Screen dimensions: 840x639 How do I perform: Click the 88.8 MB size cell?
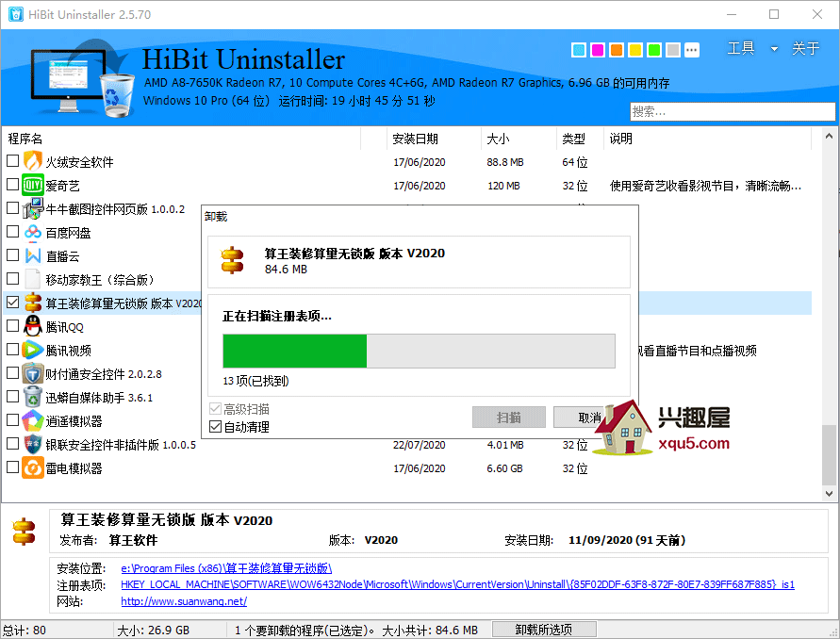tap(505, 162)
